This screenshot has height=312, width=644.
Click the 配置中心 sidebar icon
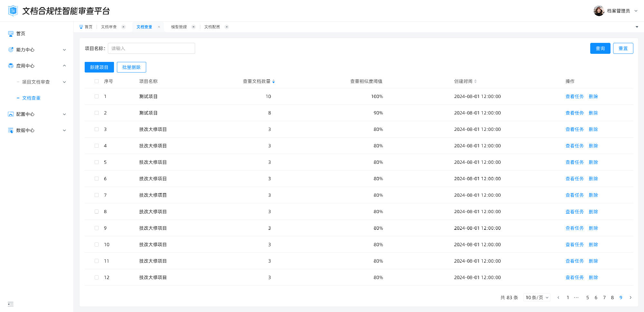coord(10,114)
